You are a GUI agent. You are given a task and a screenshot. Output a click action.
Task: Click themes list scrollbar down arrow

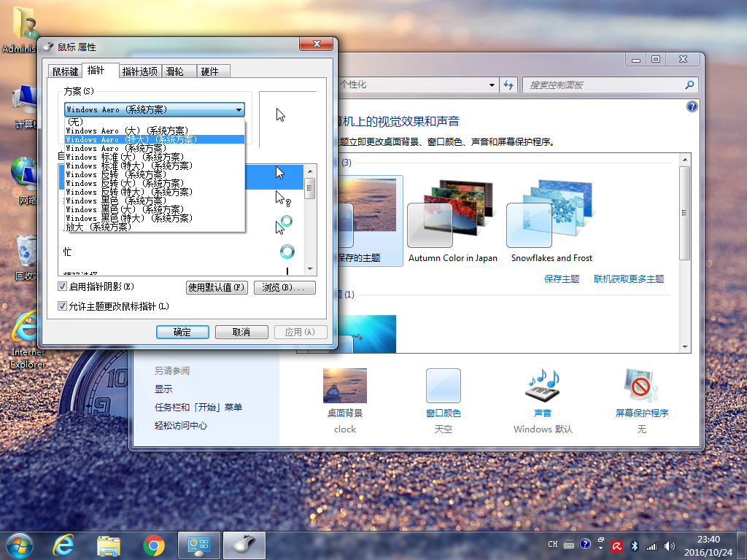coord(684,347)
